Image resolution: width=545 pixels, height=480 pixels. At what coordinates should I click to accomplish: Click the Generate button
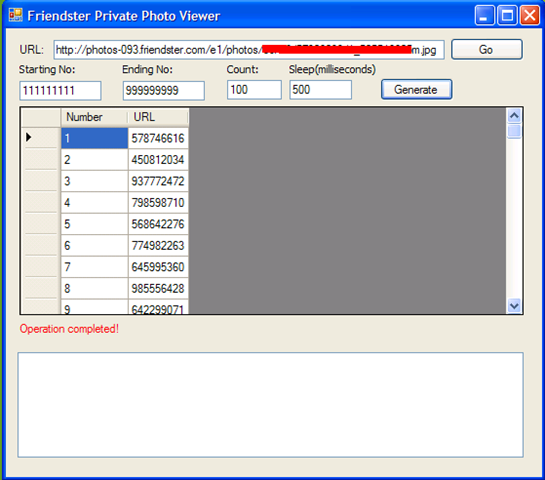[416, 90]
